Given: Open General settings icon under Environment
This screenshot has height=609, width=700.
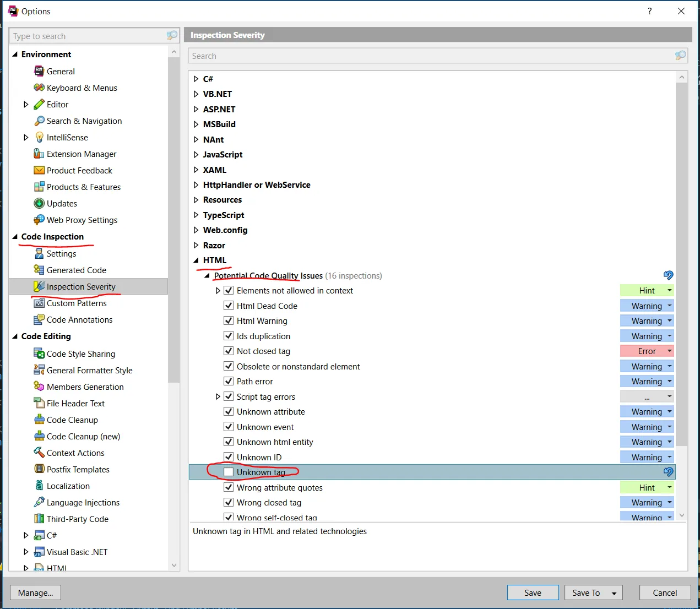Looking at the screenshot, I should [x=39, y=71].
